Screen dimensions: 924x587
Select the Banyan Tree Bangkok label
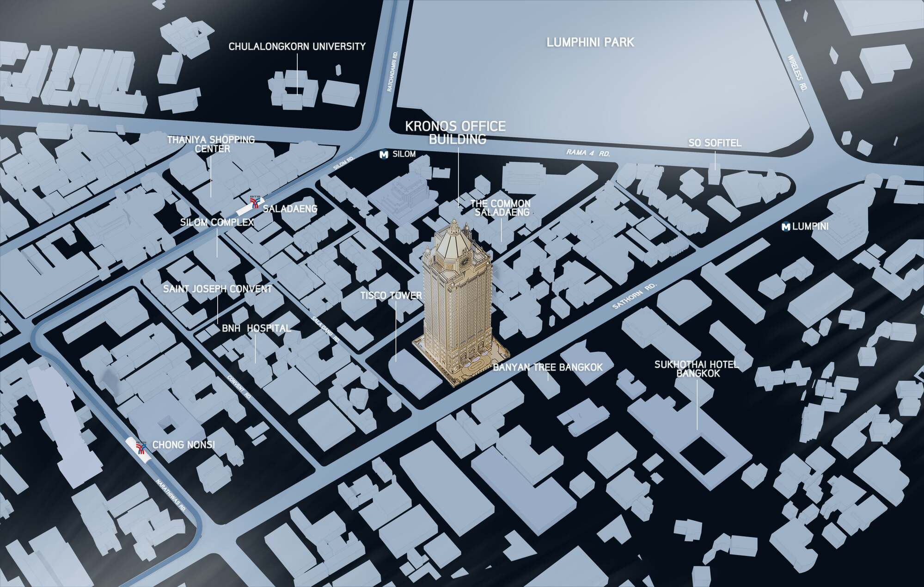point(548,367)
